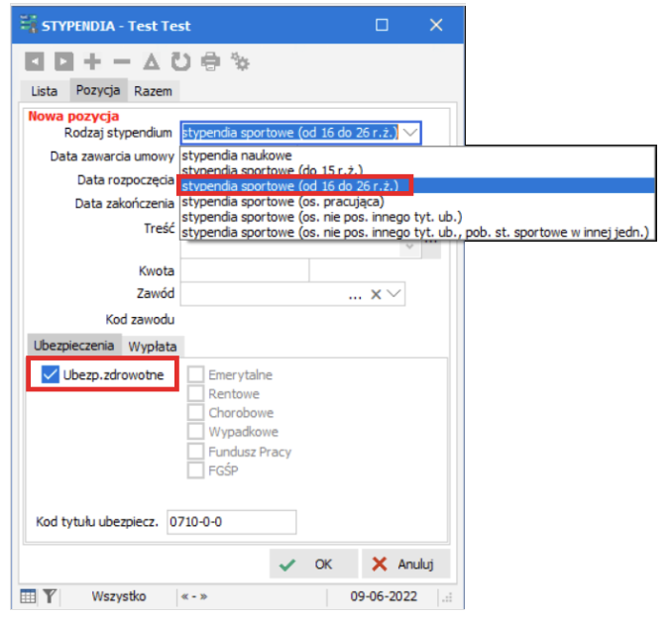Print with printer toolbar icon
The height and width of the screenshot is (618, 672).
pyautogui.click(x=210, y=61)
